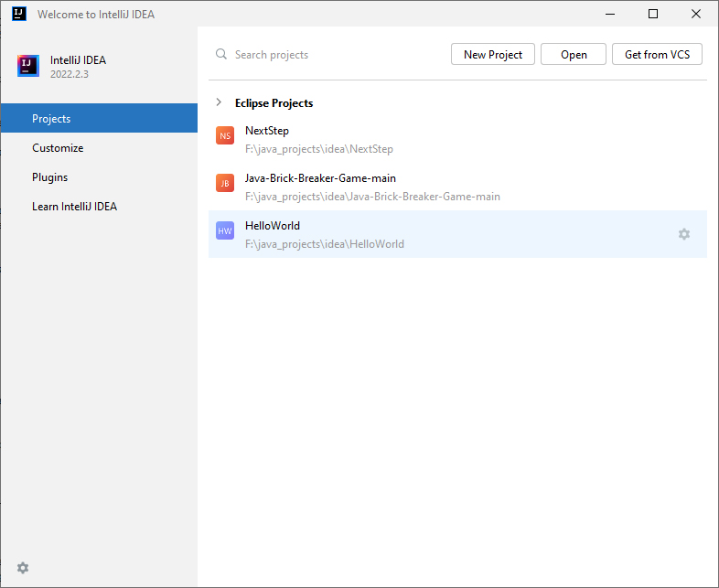Minimize the Welcome window
This screenshot has height=588, width=719.
coord(610,14)
